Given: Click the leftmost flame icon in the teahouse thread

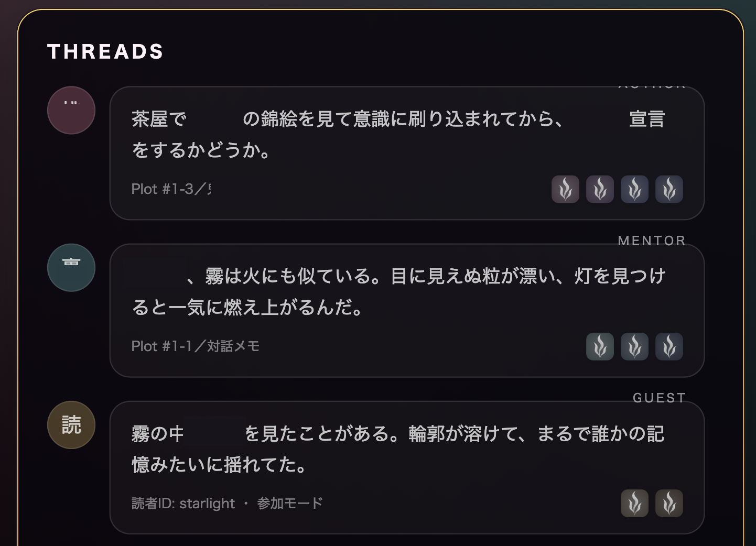Looking at the screenshot, I should pyautogui.click(x=565, y=189).
